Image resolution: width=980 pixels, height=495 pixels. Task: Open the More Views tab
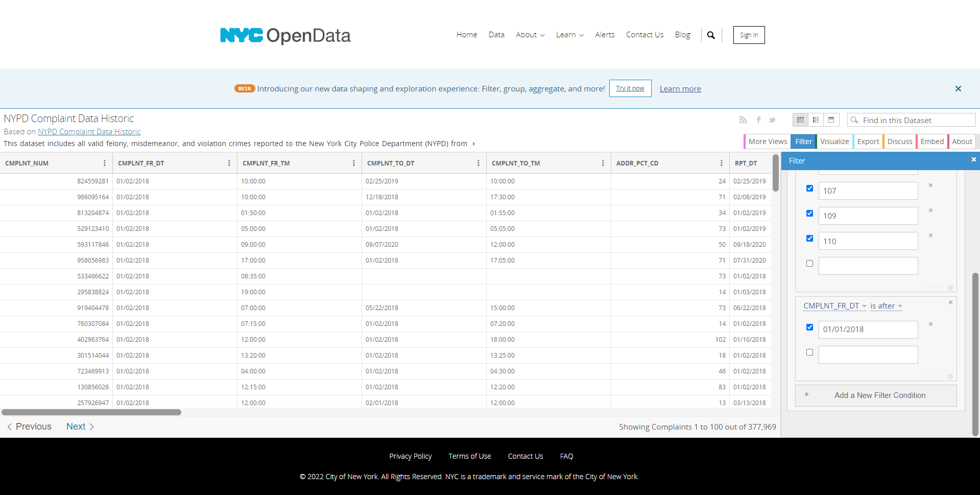pyautogui.click(x=768, y=142)
